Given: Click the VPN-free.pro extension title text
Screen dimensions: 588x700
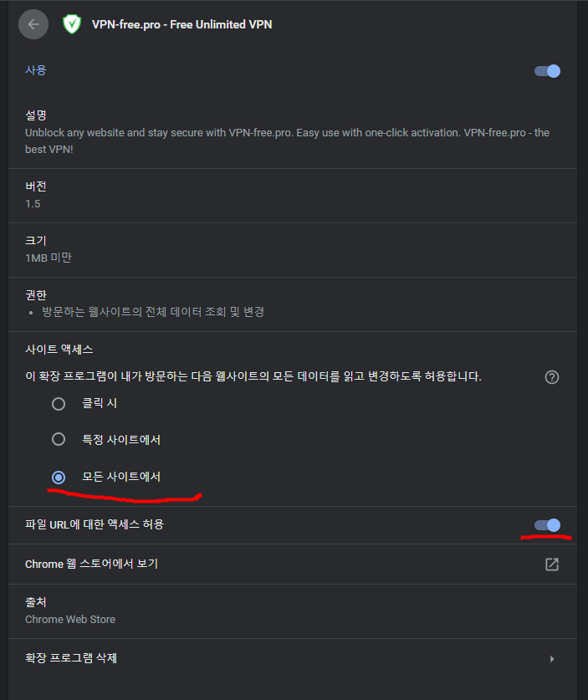Looking at the screenshot, I should [x=182, y=24].
